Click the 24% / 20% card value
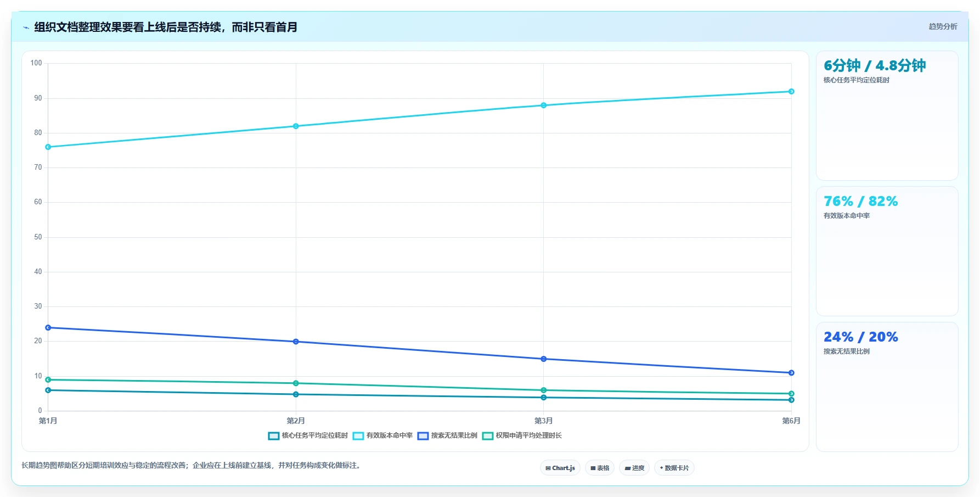 [860, 337]
